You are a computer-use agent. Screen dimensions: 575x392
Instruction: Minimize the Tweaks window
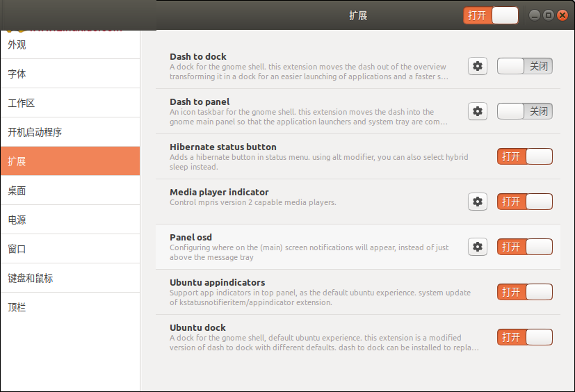(x=535, y=15)
